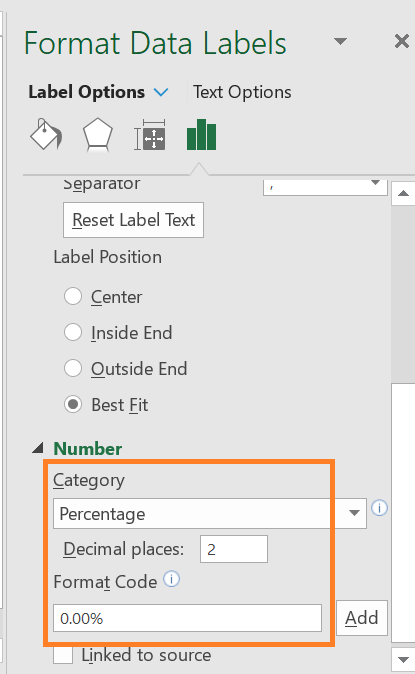Enable Linked to source checkbox

pyautogui.click(x=63, y=656)
